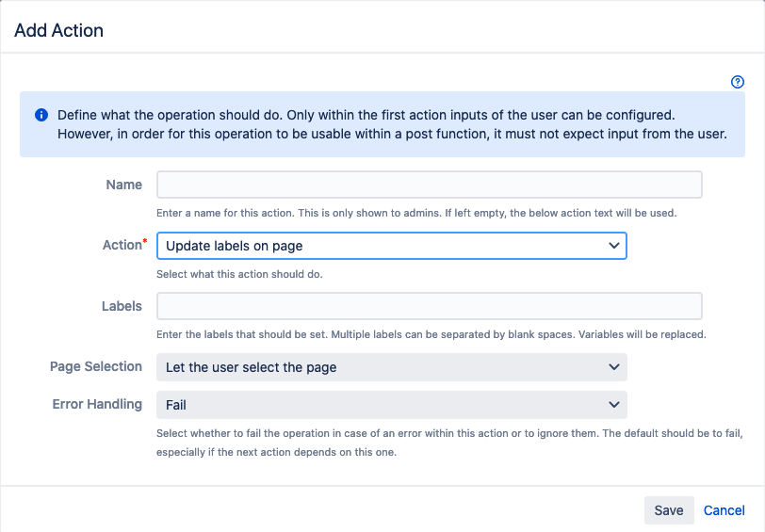The width and height of the screenshot is (765, 532).
Task: Click into the Labels input box
Action: click(429, 306)
